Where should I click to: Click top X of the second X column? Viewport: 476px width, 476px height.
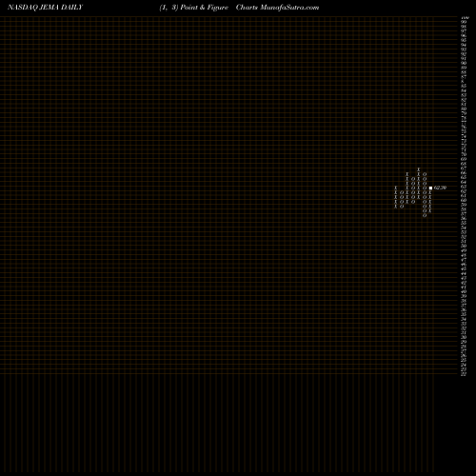tap(407, 174)
